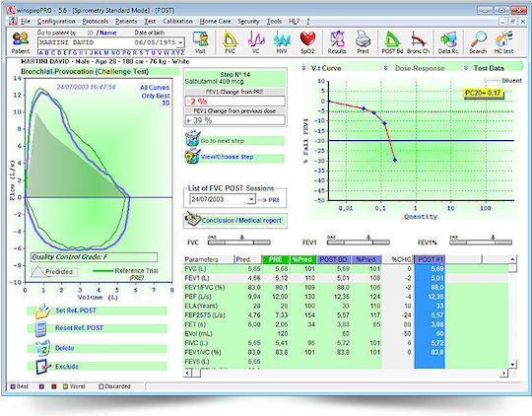
Task: Launch the Search magnifier tool
Action: pos(478,42)
